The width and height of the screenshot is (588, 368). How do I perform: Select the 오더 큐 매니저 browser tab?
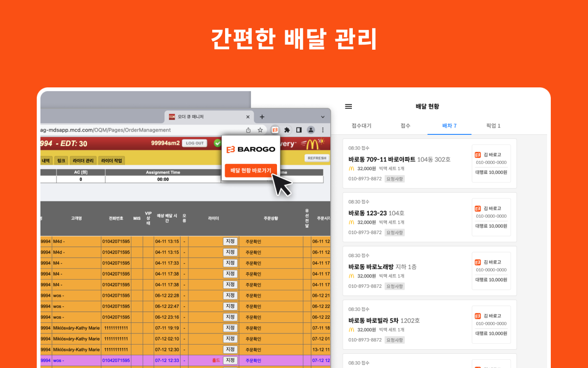click(x=209, y=117)
